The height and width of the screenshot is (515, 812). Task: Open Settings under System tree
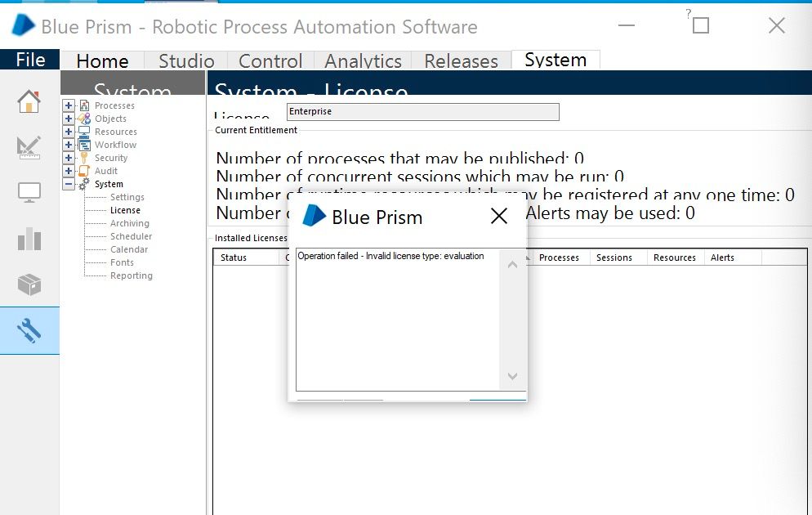point(127,197)
